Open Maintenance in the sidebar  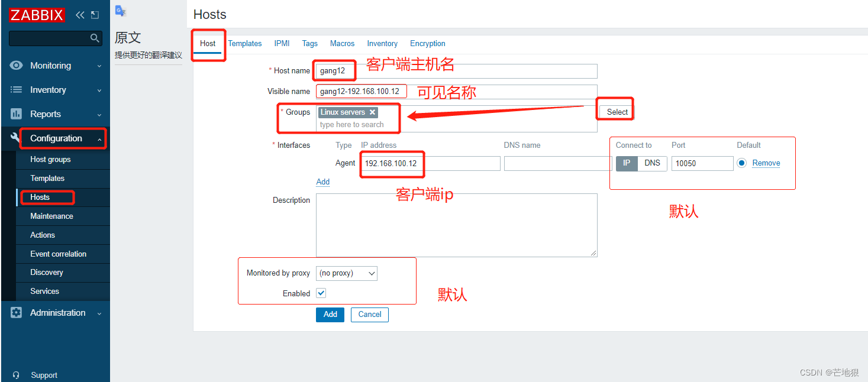(x=63, y=216)
